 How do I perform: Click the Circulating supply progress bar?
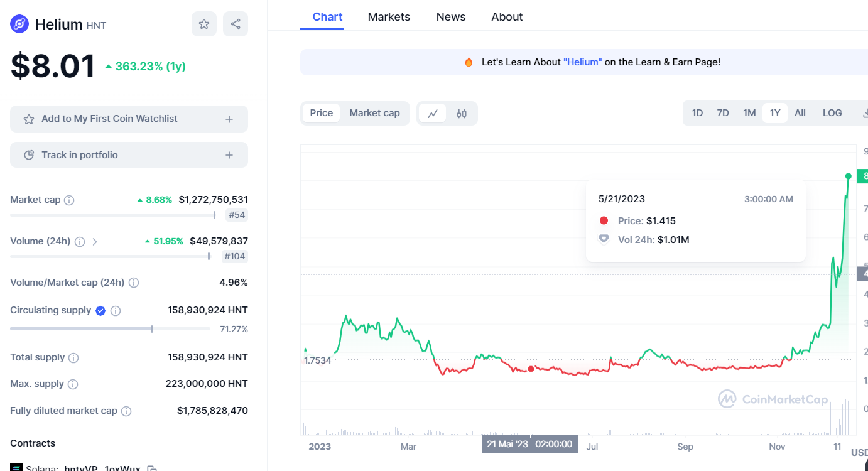point(110,328)
